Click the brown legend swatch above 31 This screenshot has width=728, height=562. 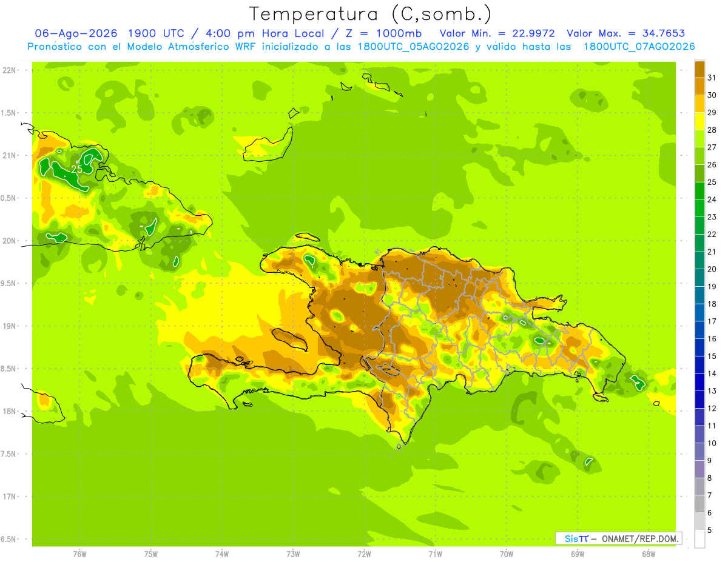(699, 69)
